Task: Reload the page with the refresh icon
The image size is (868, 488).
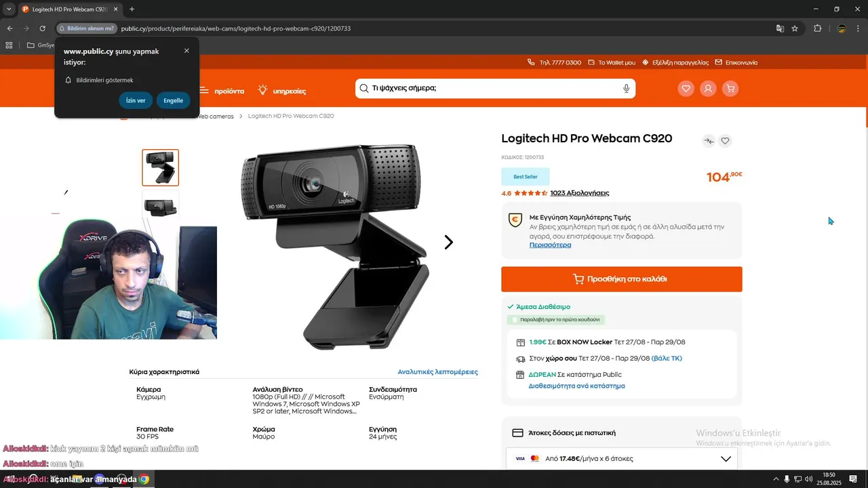Action: point(42,28)
